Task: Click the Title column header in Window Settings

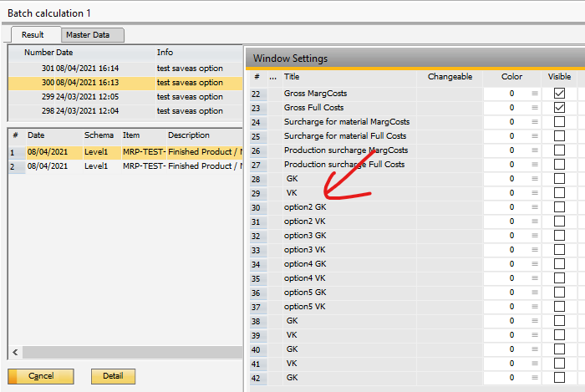Action: pyautogui.click(x=292, y=77)
